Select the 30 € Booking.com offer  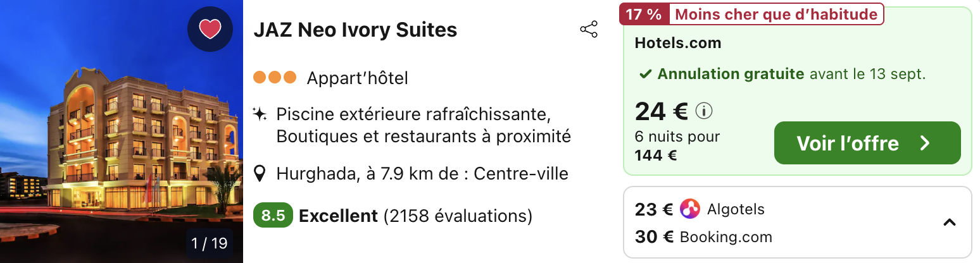click(703, 237)
